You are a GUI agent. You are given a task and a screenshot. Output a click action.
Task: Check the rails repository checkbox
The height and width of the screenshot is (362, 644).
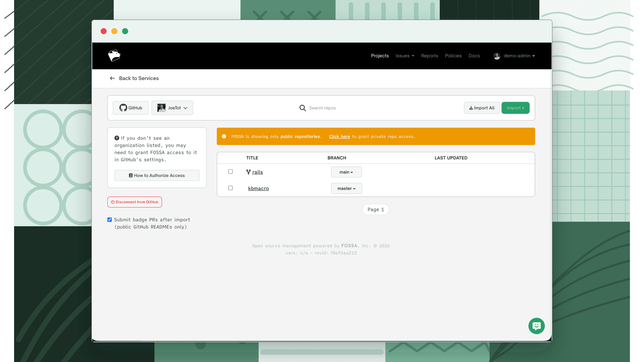point(230,172)
